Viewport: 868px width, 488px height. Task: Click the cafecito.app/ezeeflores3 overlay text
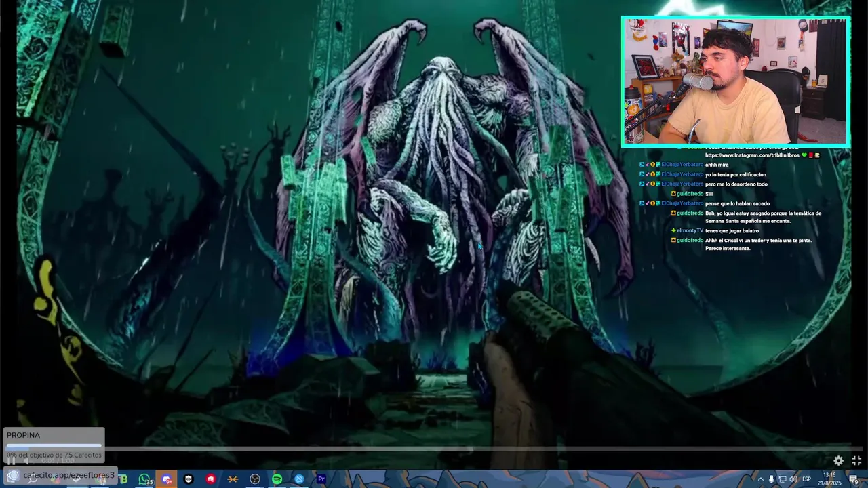(x=68, y=475)
